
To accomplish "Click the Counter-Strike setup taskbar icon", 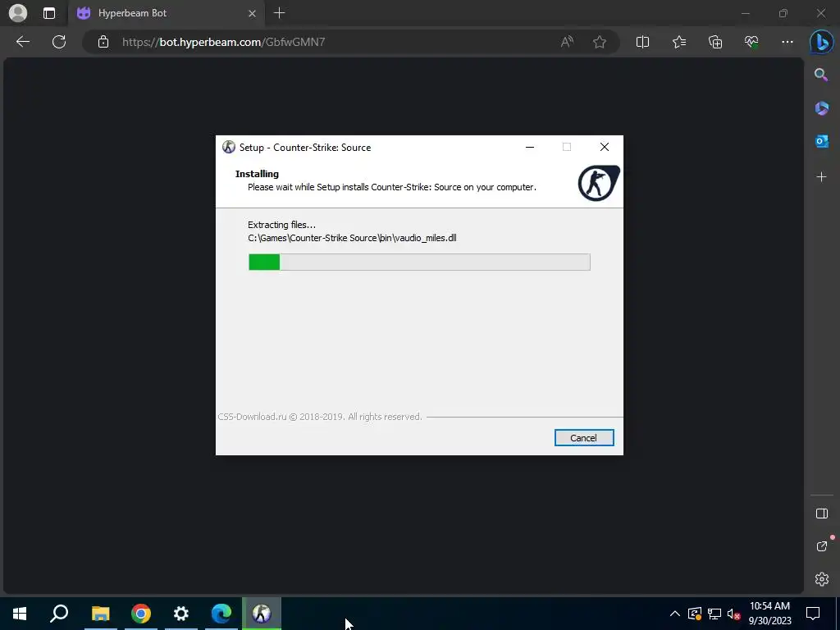I will tap(262, 614).
